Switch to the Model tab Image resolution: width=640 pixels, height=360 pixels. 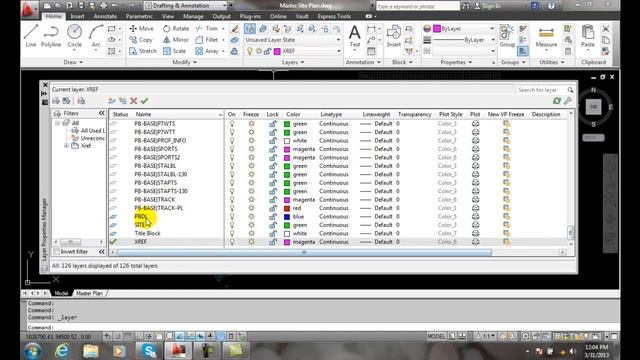tap(61, 293)
